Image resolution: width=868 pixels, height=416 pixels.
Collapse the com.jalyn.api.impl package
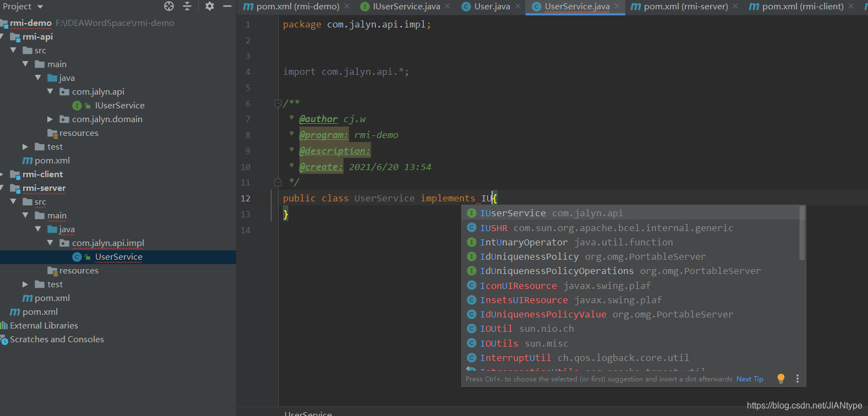[50, 243]
